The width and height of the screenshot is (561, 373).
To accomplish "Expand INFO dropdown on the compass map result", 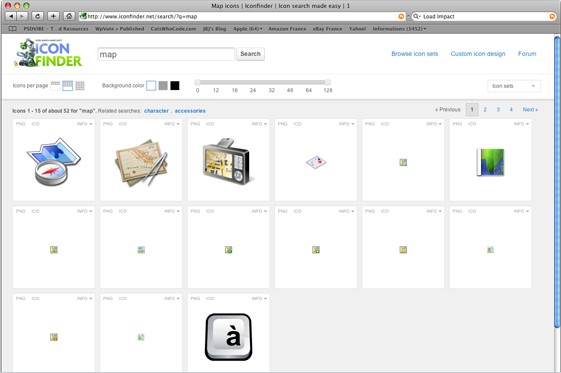I will 84,124.
